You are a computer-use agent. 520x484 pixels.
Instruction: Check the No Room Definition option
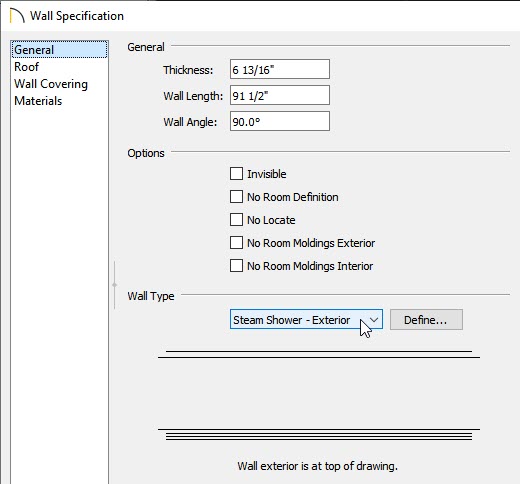tap(236, 197)
